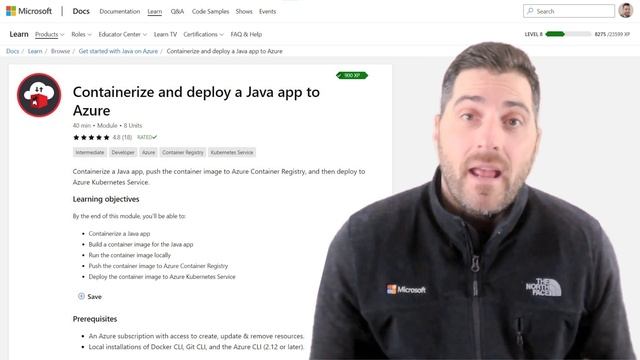Click the Container Registry tag

(182, 152)
